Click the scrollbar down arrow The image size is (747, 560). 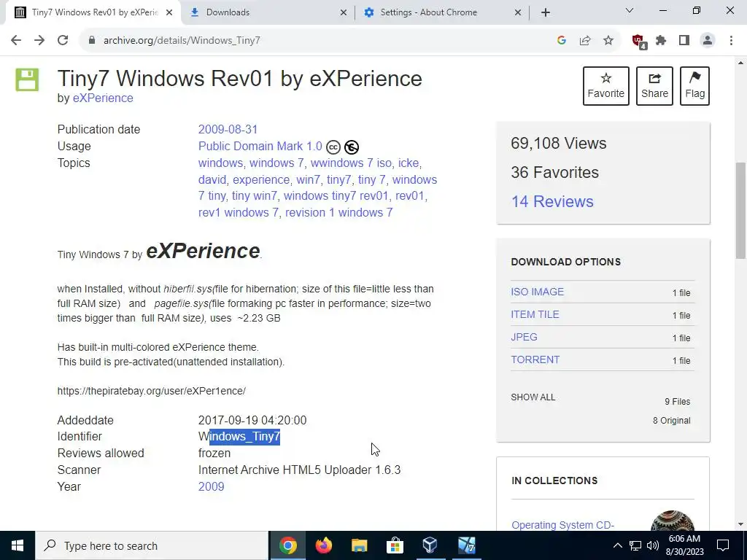(x=740, y=524)
